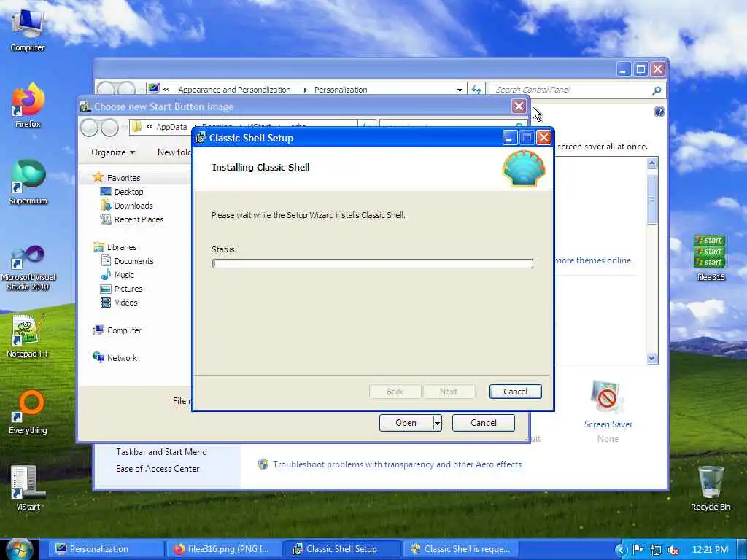Activate Classic Shell Setup taskbar button
The height and width of the screenshot is (560, 747).
pos(342,549)
